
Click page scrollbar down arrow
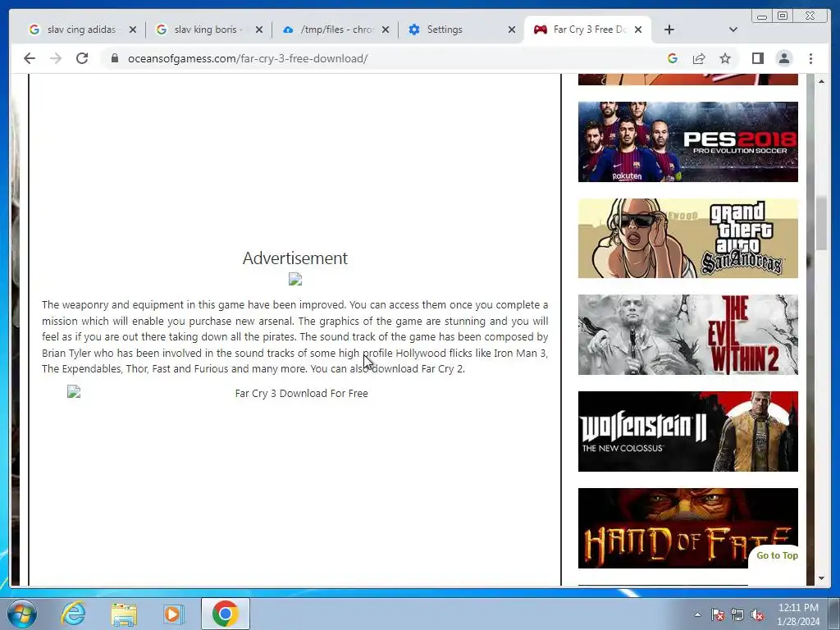tap(821, 578)
